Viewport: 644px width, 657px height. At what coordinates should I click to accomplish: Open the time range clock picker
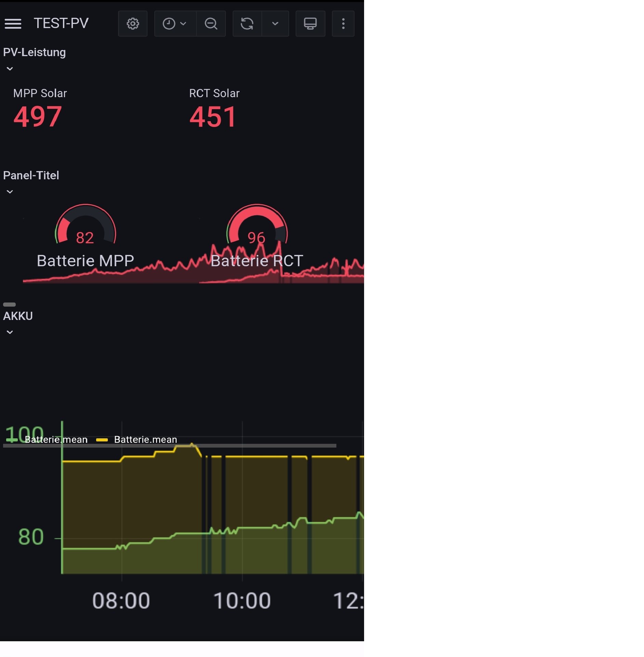click(x=175, y=24)
